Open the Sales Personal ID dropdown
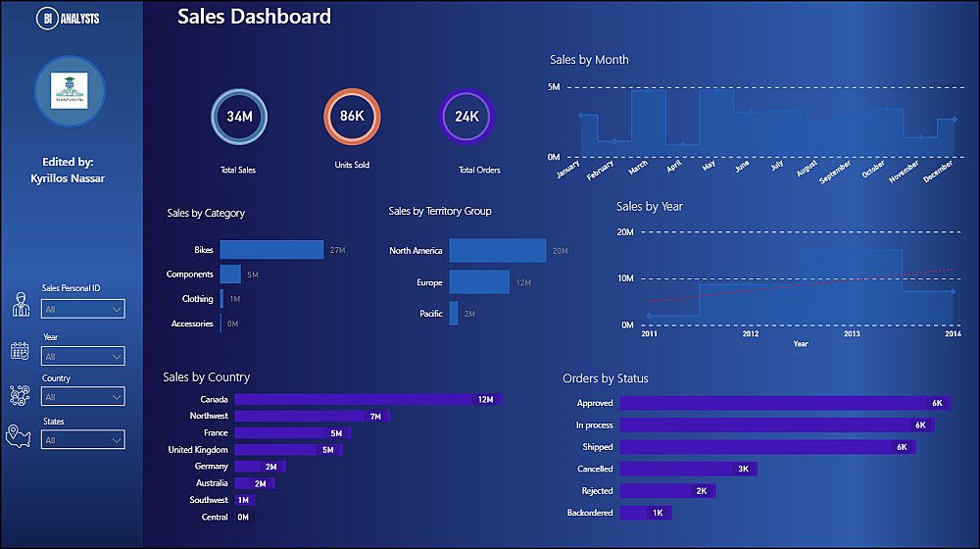 (83, 309)
